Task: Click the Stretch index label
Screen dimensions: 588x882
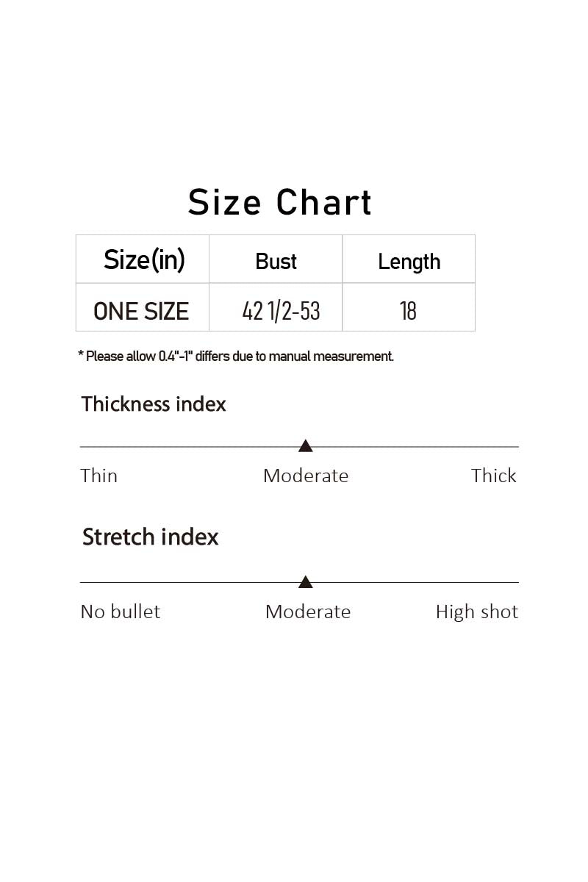Action: 151,537
